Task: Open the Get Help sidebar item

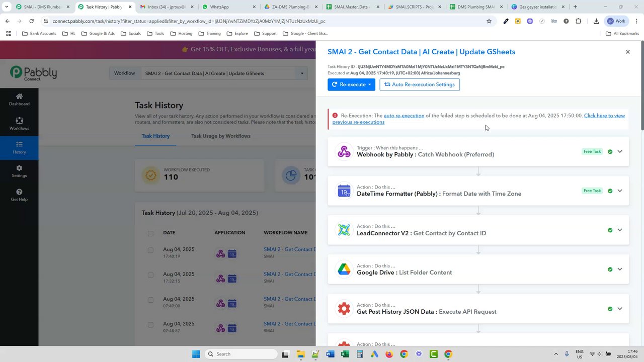Action: click(x=19, y=195)
